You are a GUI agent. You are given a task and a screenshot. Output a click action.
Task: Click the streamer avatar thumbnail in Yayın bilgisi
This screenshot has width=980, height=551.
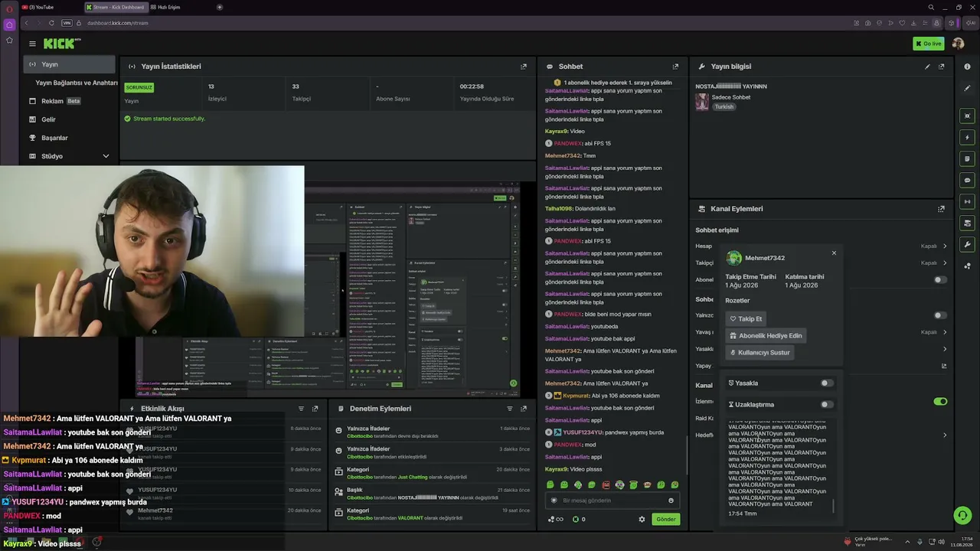coord(702,102)
